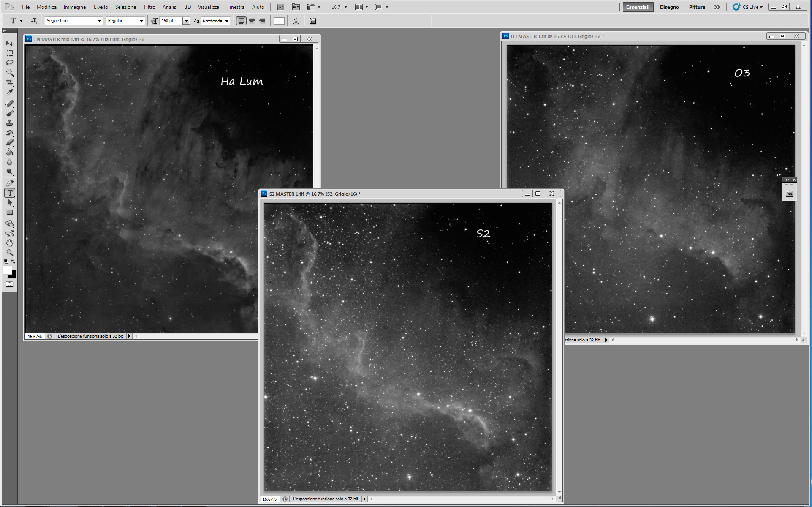Open font size dropdown arrow
812x507 pixels.
[x=186, y=21]
